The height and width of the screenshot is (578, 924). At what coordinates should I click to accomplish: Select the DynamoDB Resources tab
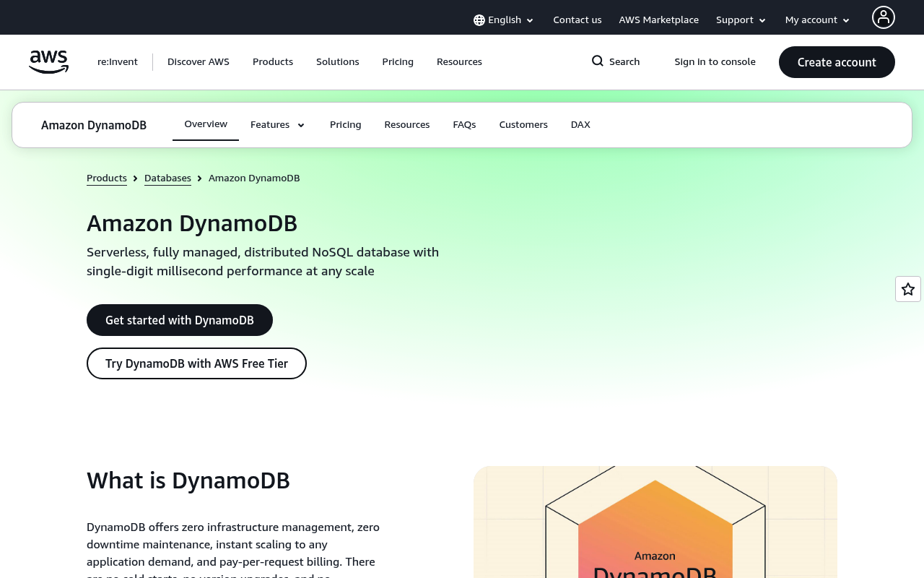tap(407, 125)
